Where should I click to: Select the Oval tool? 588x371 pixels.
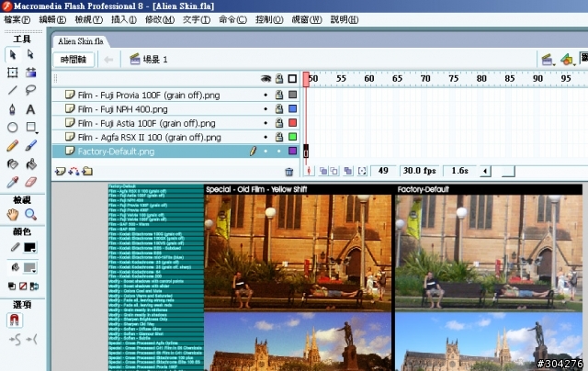pos(13,128)
